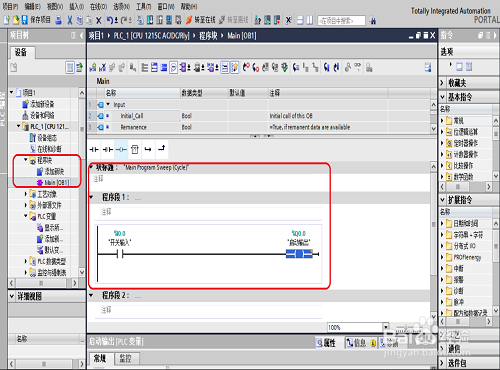Click the search icon beside project search box

point(373,21)
